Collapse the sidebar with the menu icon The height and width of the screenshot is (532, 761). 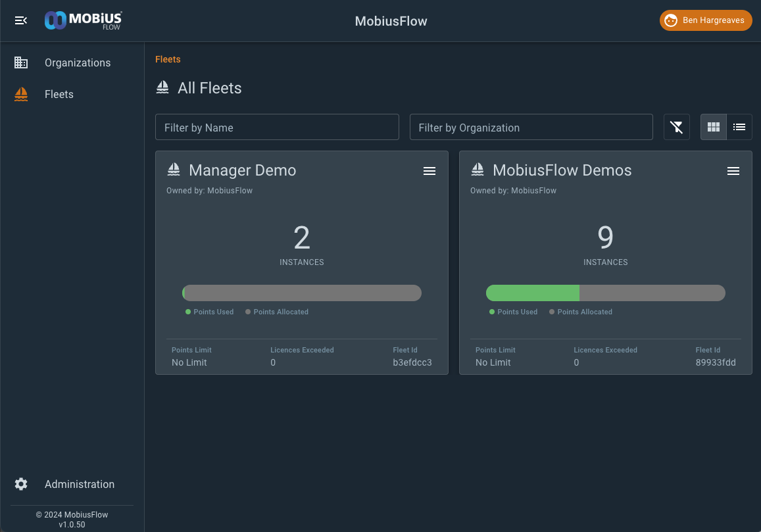pyautogui.click(x=20, y=20)
